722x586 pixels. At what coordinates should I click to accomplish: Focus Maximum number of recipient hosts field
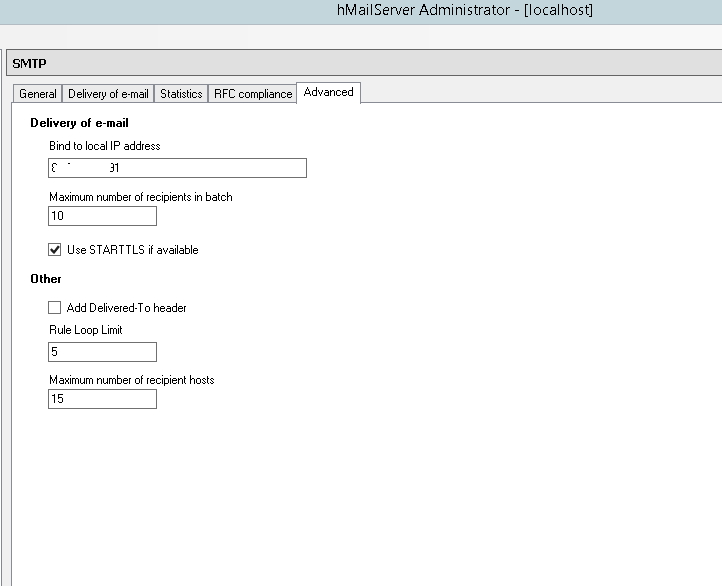tap(102, 399)
